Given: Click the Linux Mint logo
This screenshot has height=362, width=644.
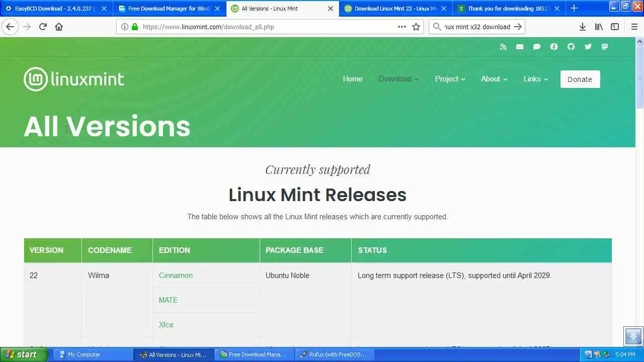Looking at the screenshot, I should (x=74, y=79).
